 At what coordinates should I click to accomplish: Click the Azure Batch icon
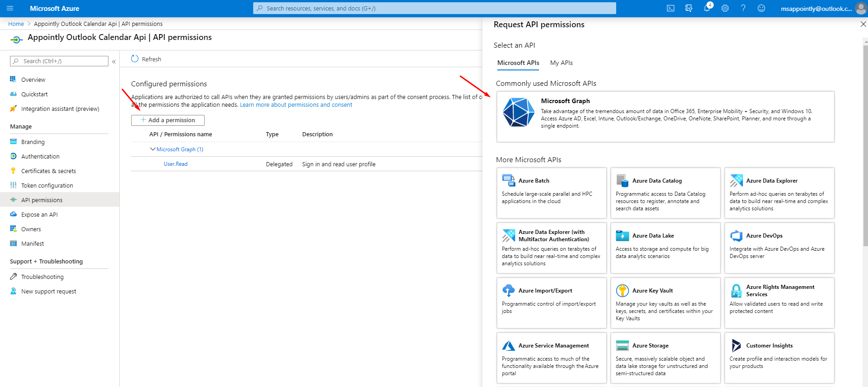coord(509,180)
